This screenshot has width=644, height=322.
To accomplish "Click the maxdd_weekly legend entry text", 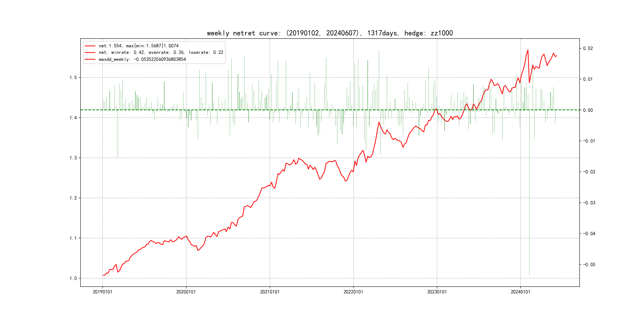I will [x=142, y=59].
